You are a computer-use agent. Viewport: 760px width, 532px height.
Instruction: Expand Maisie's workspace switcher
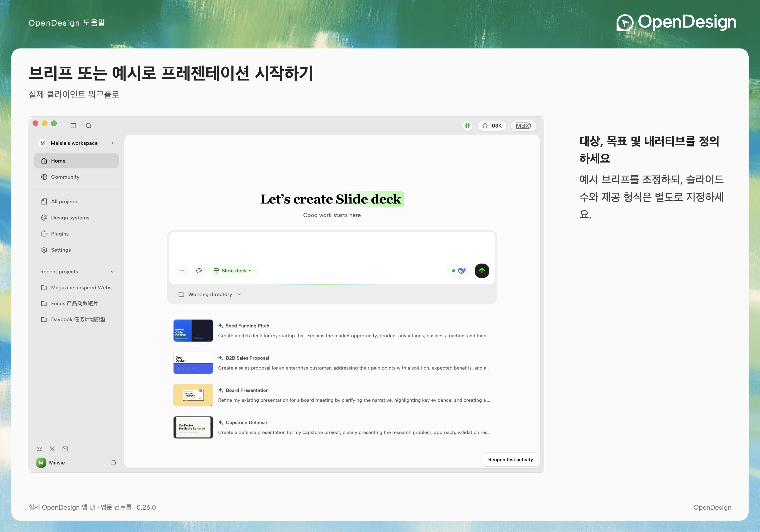(76, 143)
